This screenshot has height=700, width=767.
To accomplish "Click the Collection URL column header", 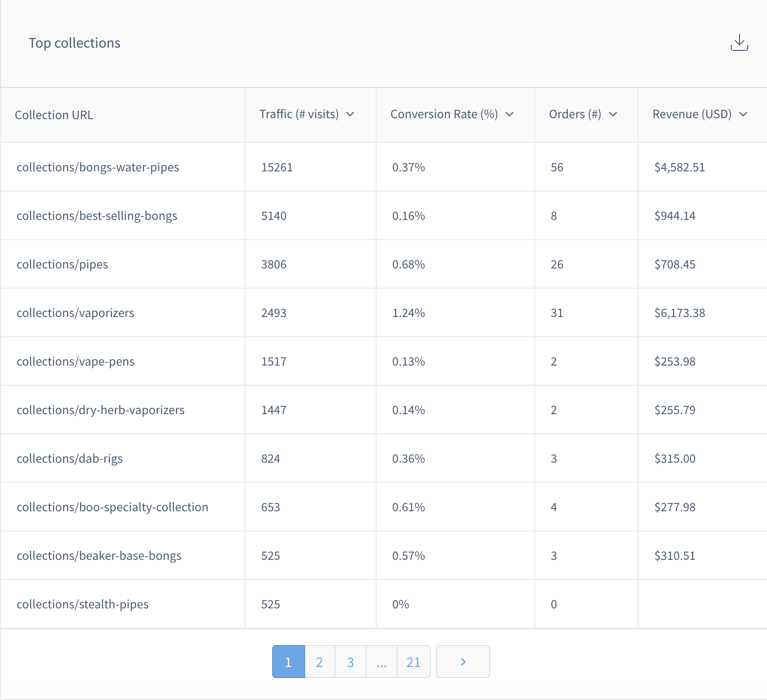I will [54, 115].
